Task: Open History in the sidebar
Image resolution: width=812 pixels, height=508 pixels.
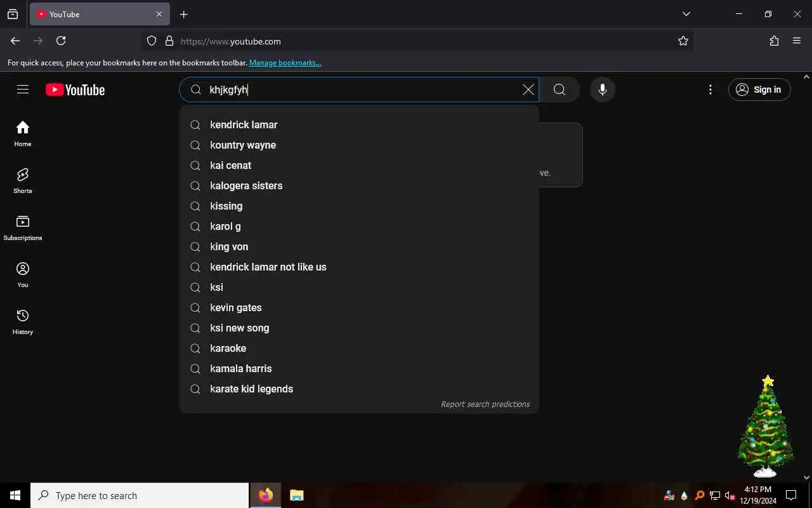Action: click(x=23, y=321)
